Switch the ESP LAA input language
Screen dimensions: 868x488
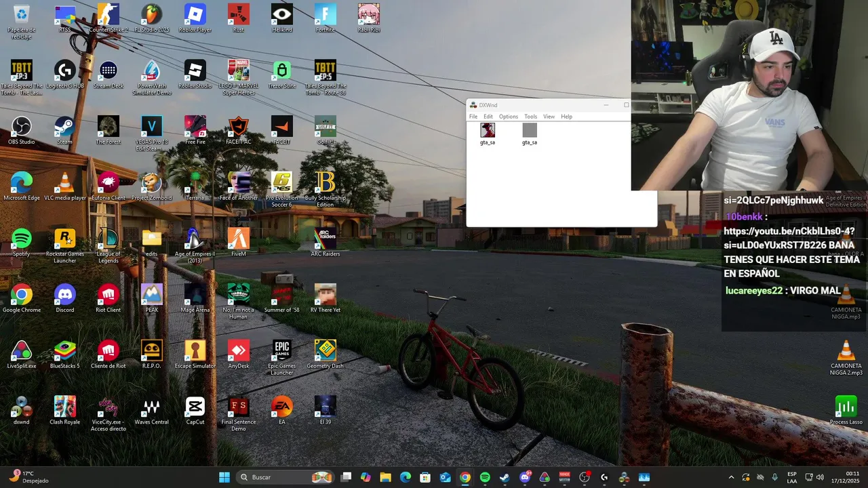(792, 477)
